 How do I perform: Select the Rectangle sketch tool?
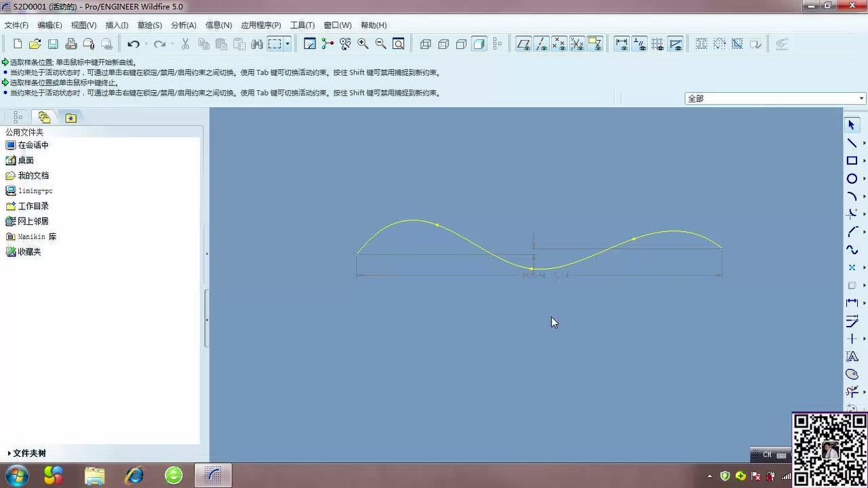point(852,161)
